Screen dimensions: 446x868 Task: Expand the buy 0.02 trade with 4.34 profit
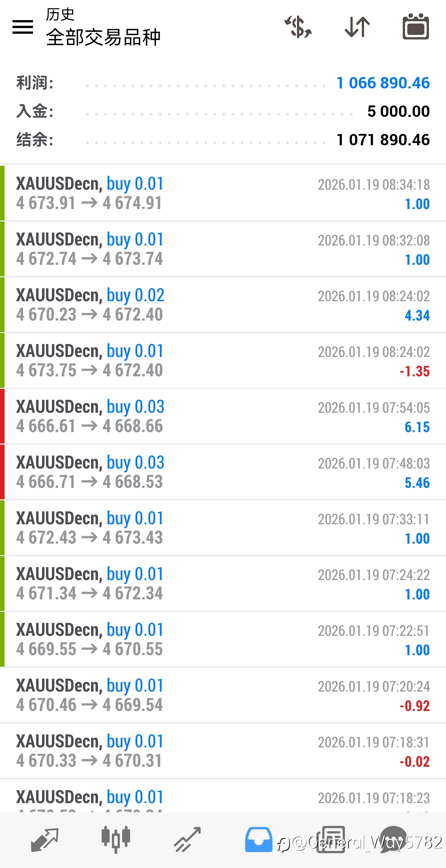223,305
